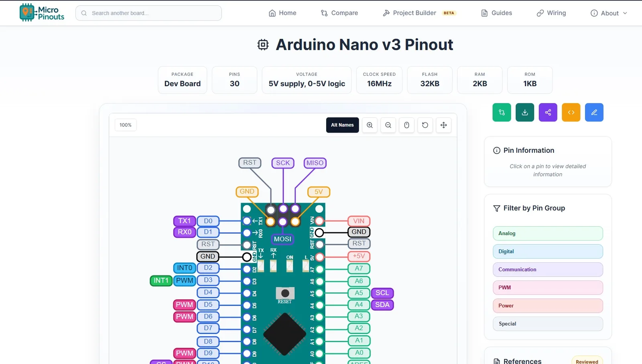Toggle the Power pin group filter

click(x=548, y=305)
